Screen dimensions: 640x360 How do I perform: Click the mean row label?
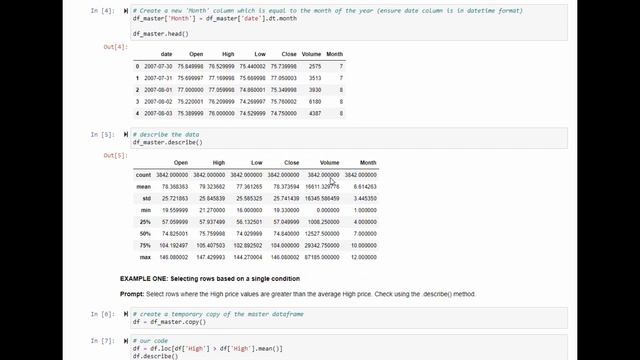[x=144, y=187]
